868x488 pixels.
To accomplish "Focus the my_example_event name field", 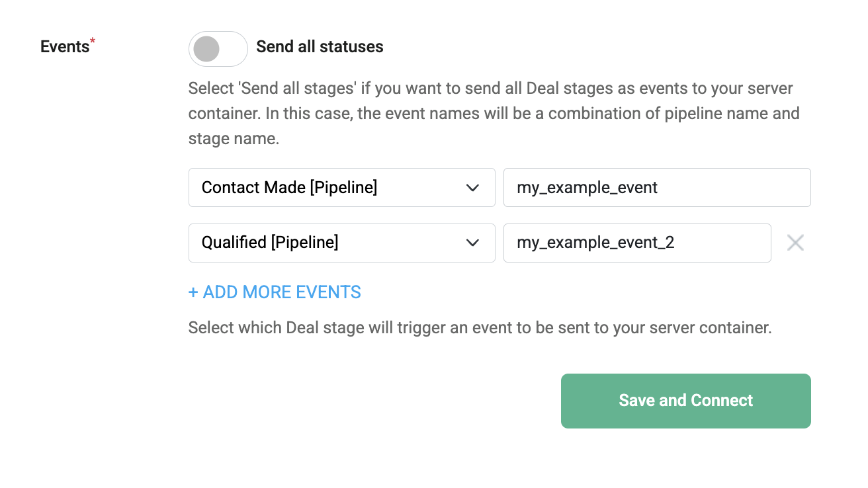I will 657,187.
